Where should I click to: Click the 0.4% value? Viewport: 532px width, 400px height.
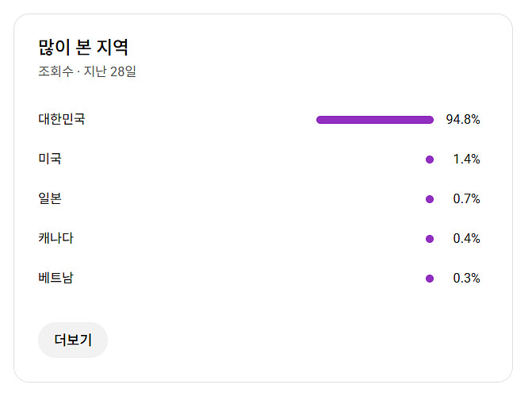pyautogui.click(x=466, y=239)
